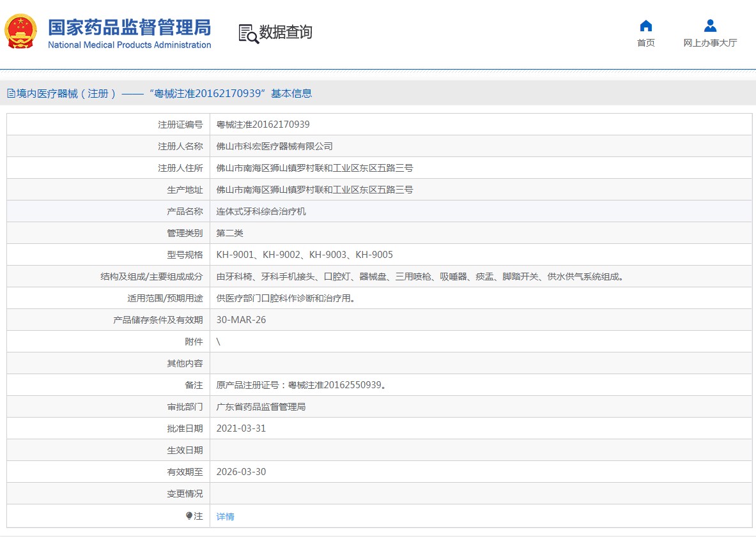Go to the 首页 text label
Image resolution: width=756 pixels, height=537 pixels.
click(645, 43)
